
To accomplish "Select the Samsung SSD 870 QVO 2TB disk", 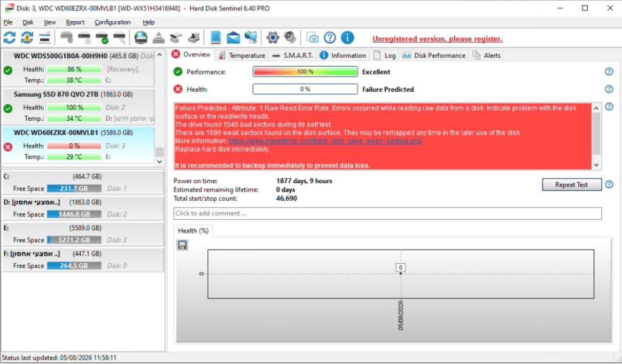I will click(78, 107).
